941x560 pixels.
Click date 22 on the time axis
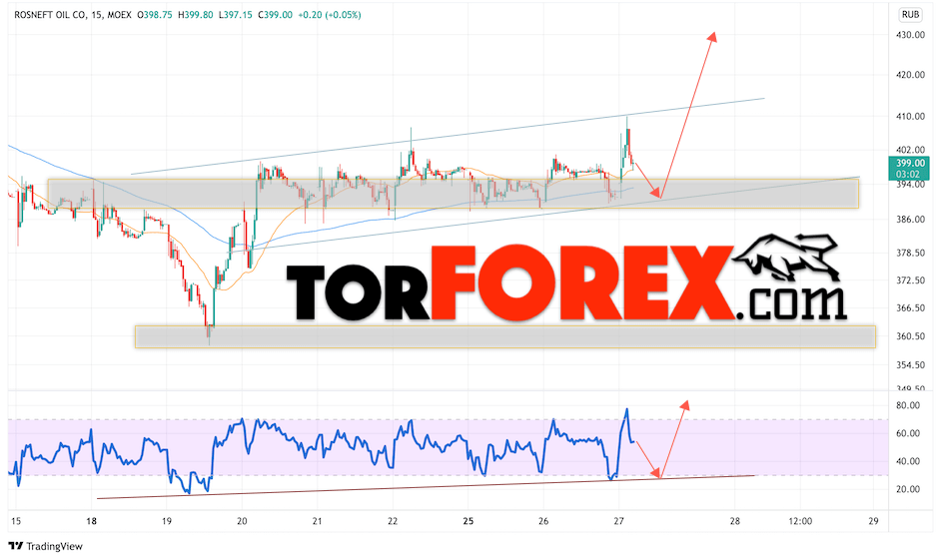coord(393,521)
